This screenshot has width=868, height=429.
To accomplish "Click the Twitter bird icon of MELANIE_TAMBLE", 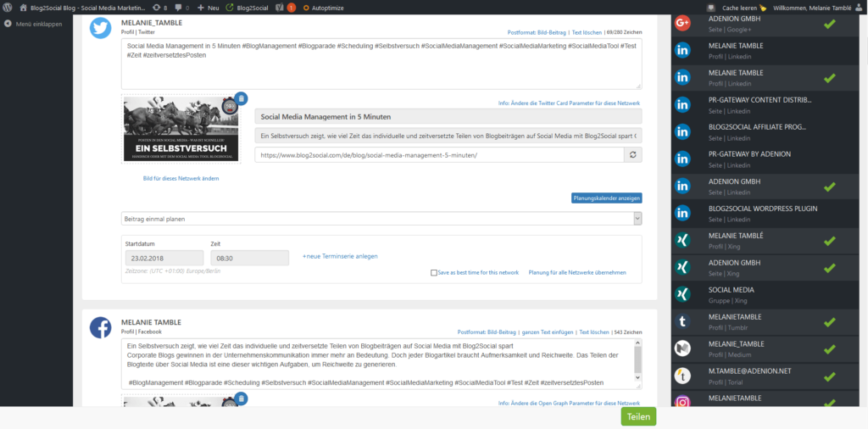I will (101, 28).
